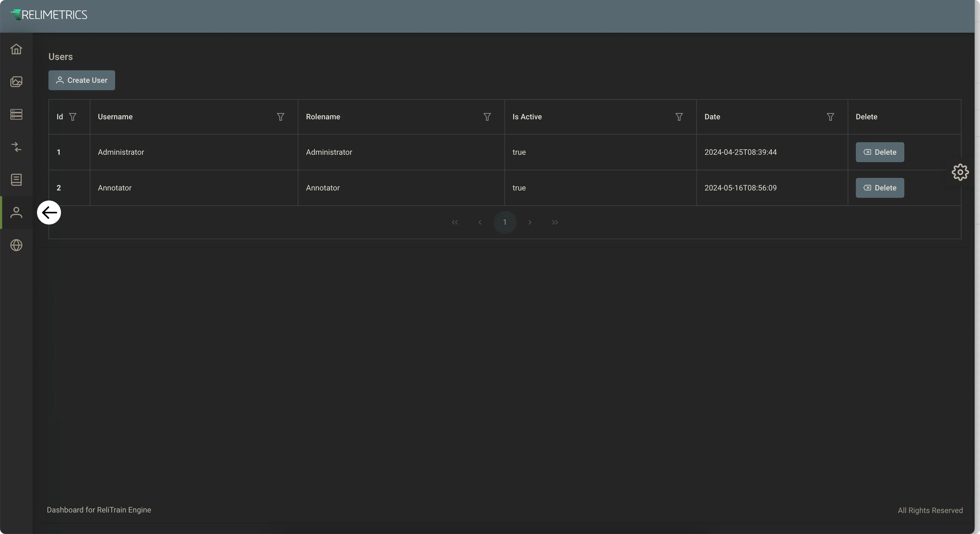Click Is Active value for Annotator row
980x534 pixels.
pyautogui.click(x=519, y=188)
